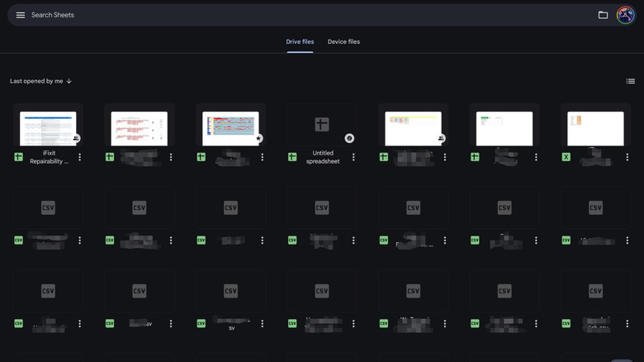The image size is (644, 362).
Task: Click the Sheets icon beside Untitled spreadsheet
Action: (x=292, y=157)
